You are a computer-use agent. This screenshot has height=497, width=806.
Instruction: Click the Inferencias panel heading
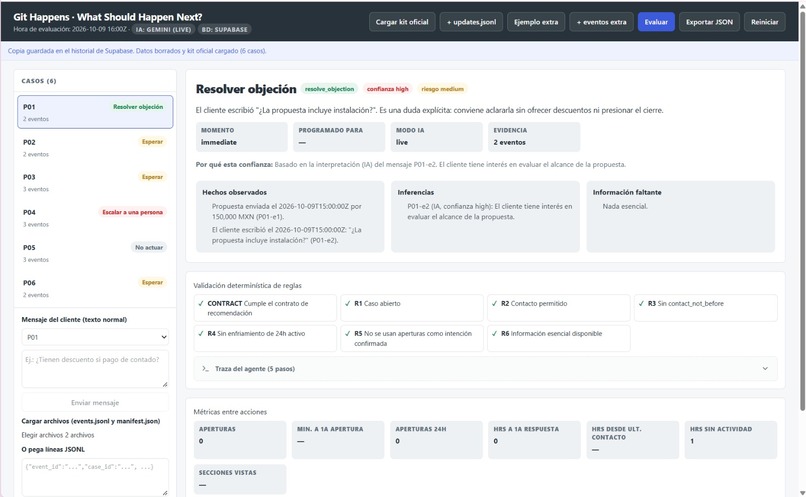click(415, 192)
